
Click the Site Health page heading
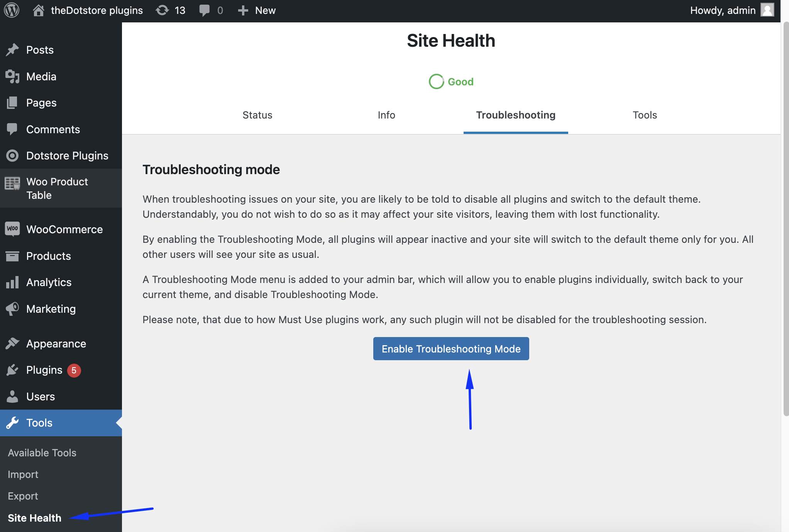pos(451,41)
